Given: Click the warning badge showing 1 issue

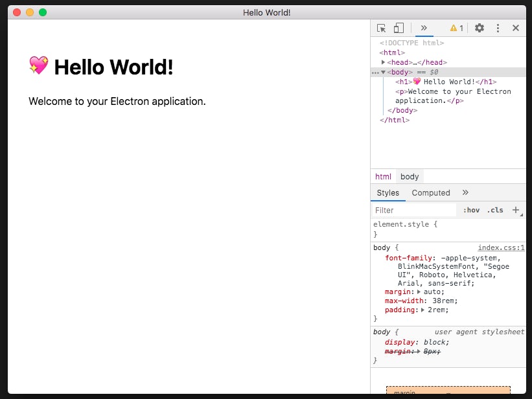Looking at the screenshot, I should point(455,28).
